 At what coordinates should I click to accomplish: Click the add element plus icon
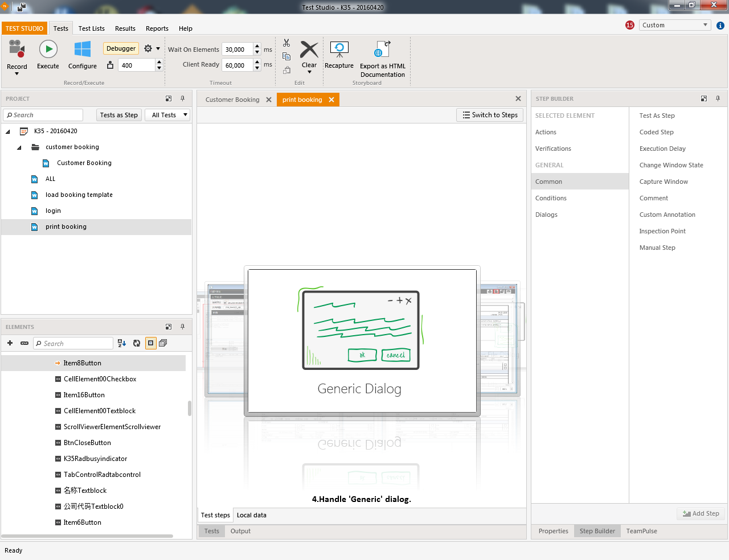click(x=10, y=343)
